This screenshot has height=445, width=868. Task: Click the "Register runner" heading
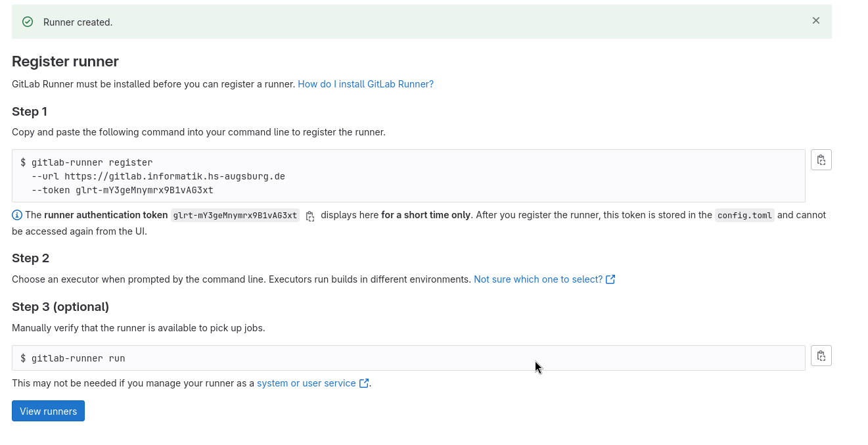[65, 61]
